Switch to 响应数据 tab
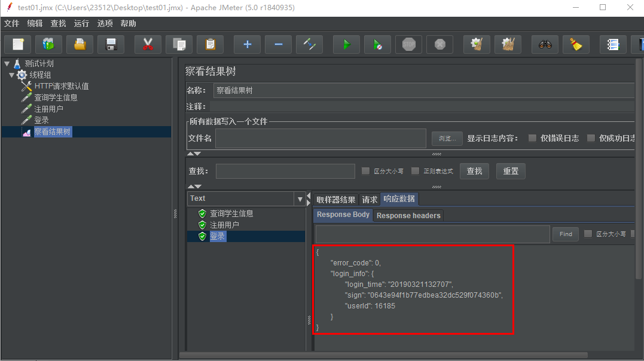Image resolution: width=644 pixels, height=361 pixels. click(x=399, y=199)
